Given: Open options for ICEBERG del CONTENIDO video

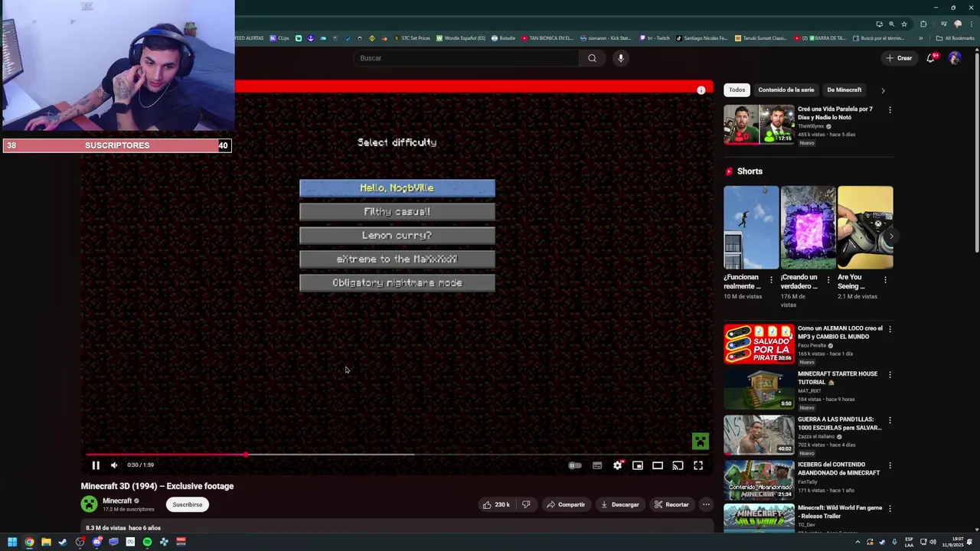Looking at the screenshot, I should (x=890, y=465).
